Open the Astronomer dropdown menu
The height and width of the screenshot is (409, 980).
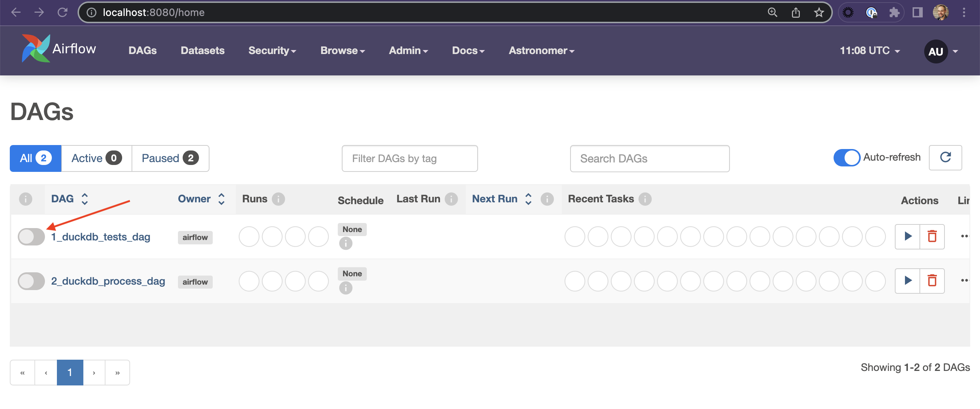tap(541, 50)
